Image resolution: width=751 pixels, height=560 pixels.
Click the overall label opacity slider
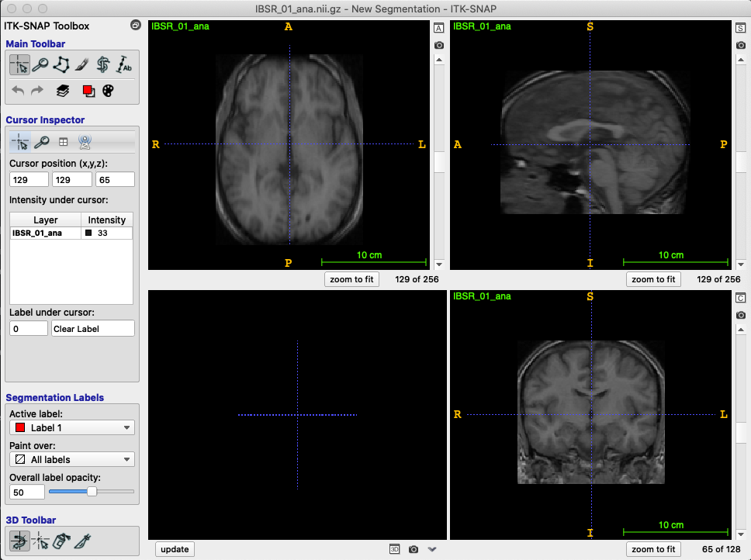[x=92, y=492]
